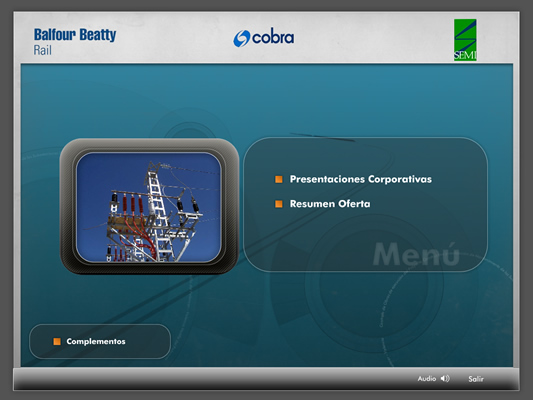Select the electrical tower photo thumbnail
The image size is (533, 400).
coord(149,207)
